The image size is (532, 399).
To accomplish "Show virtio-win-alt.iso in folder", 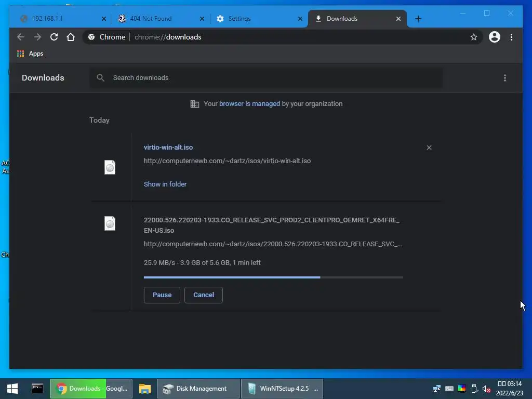I will 165,184.
